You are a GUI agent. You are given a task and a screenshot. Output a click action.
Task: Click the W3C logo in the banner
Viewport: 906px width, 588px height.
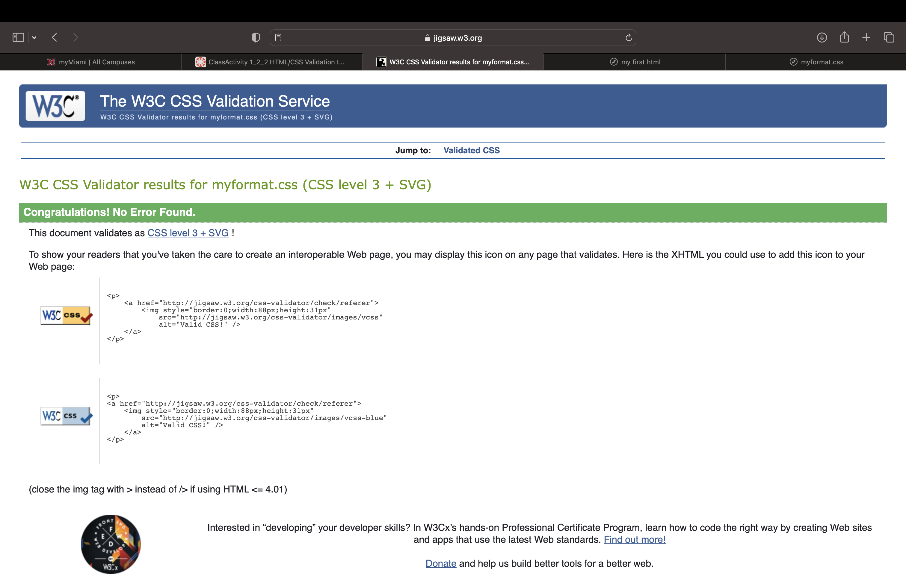pos(56,106)
